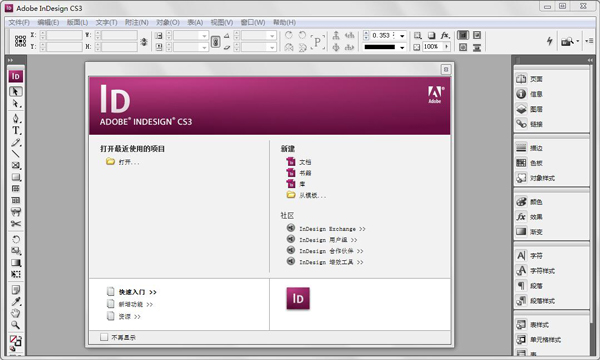Viewport: 600px width, 360px height.
Task: Open the 编辑(E) menu
Action: pos(48,23)
